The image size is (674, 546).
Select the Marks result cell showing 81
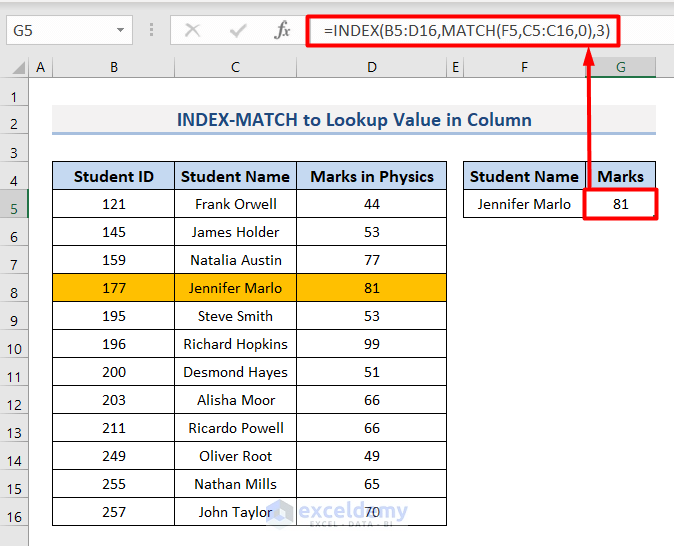621,204
